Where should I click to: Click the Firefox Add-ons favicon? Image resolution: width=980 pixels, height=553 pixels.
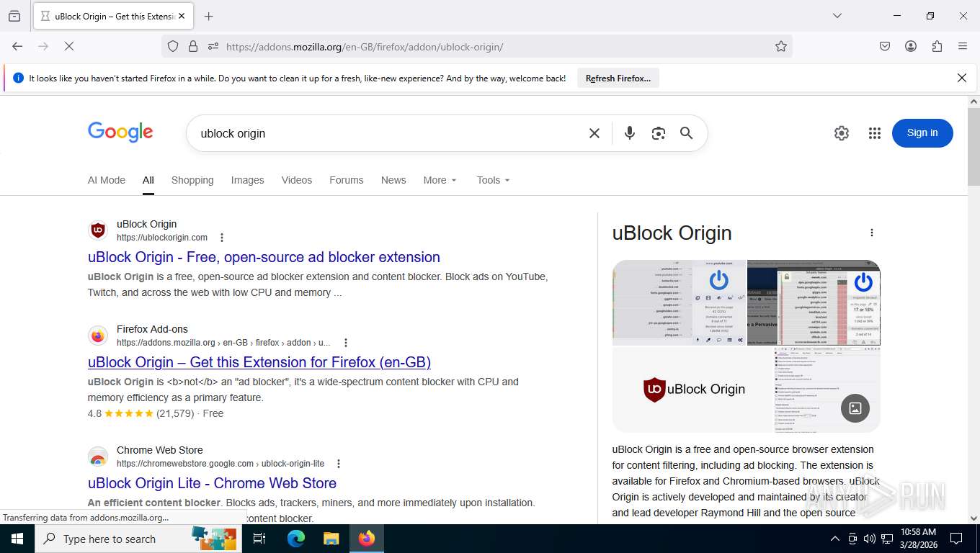coord(98,336)
